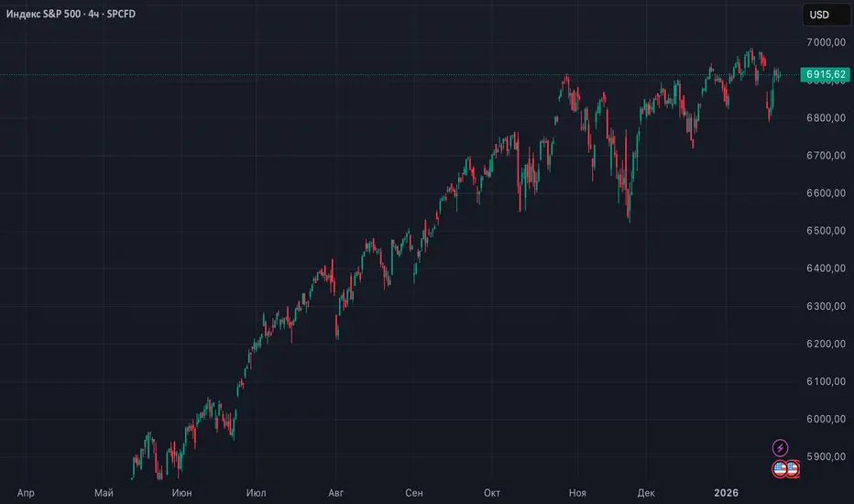Open the front fully visible US flag event
Screen dimensions: 854x504
point(780,468)
